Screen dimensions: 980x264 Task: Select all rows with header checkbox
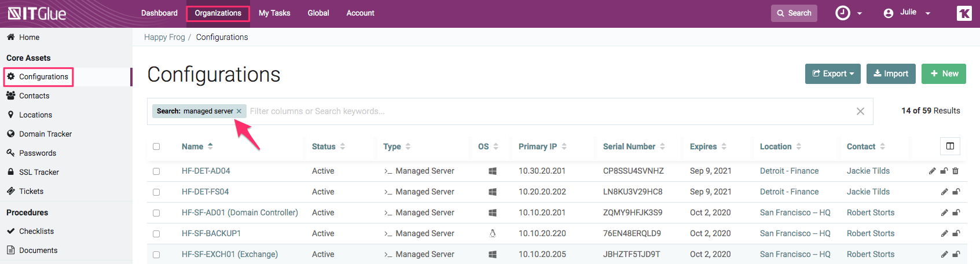coord(156,146)
